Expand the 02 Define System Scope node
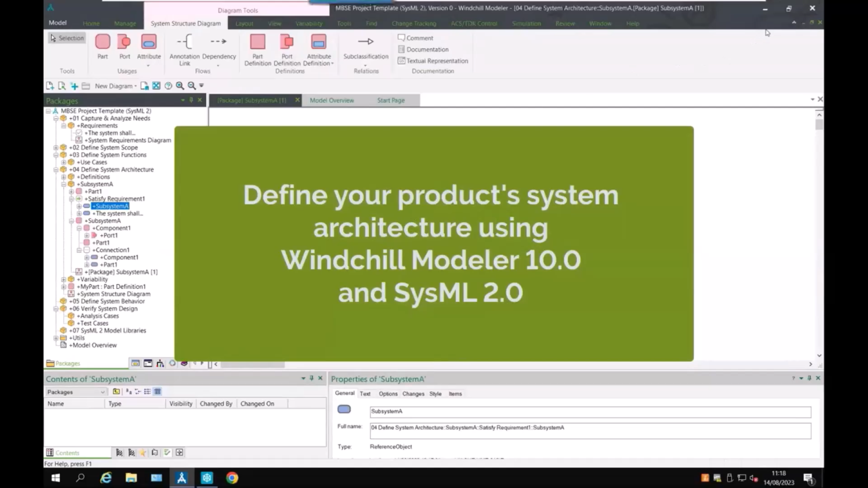 click(56, 148)
